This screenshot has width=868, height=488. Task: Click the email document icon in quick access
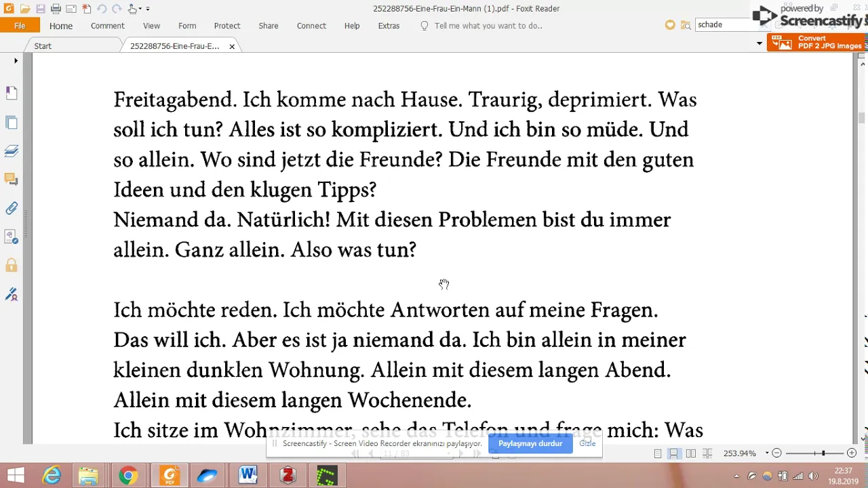click(x=71, y=9)
